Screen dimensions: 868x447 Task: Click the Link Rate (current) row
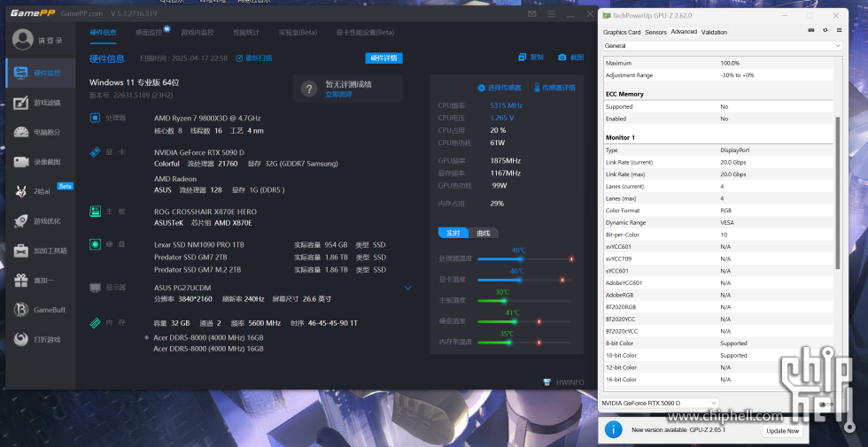[x=718, y=162]
